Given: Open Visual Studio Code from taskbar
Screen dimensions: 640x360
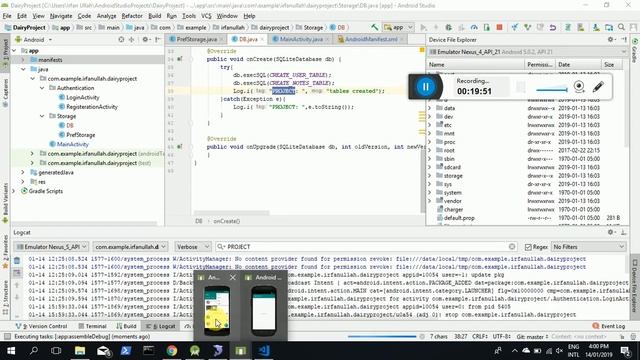Looking at the screenshot, I should coord(264,351).
